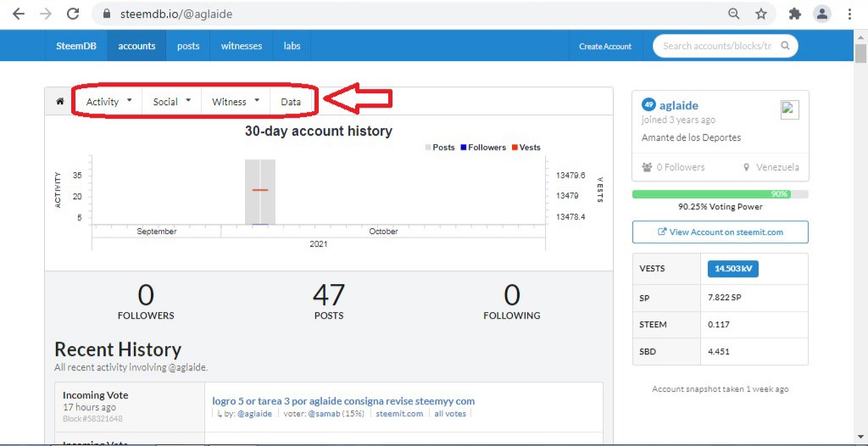Open the Chrome three-dot menu
The height and width of the screenshot is (446, 868).
(x=849, y=14)
